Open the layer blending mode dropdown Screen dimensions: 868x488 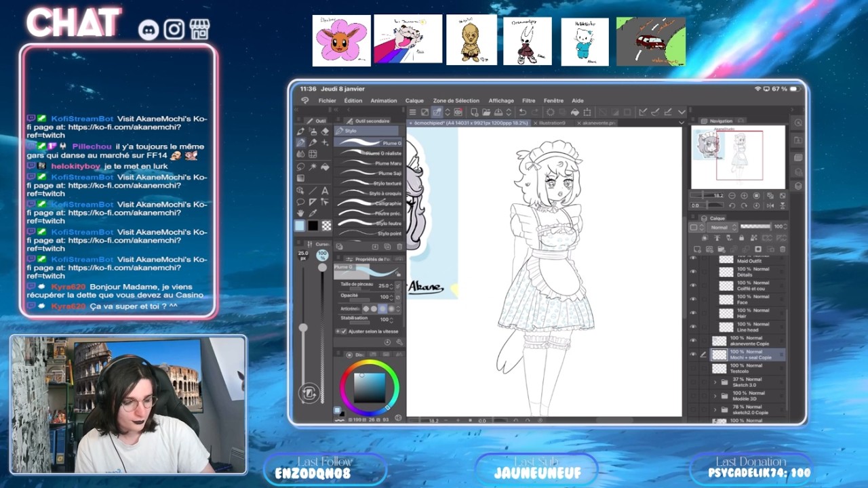point(722,228)
